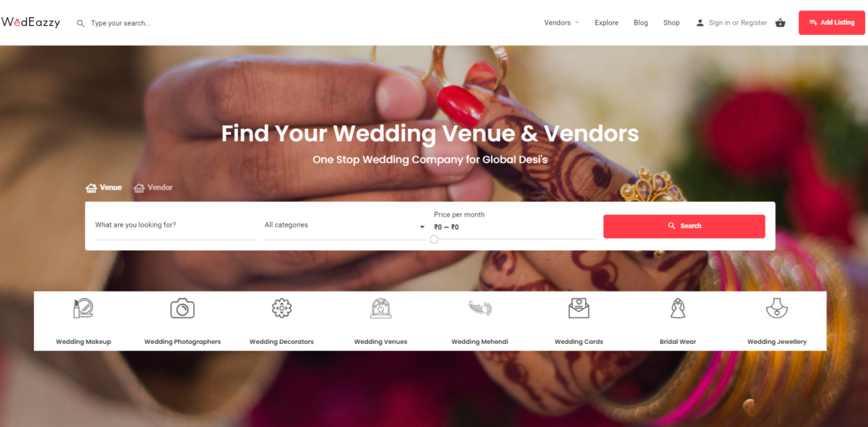The height and width of the screenshot is (427, 868).
Task: Click the Add Listing button
Action: (x=832, y=23)
